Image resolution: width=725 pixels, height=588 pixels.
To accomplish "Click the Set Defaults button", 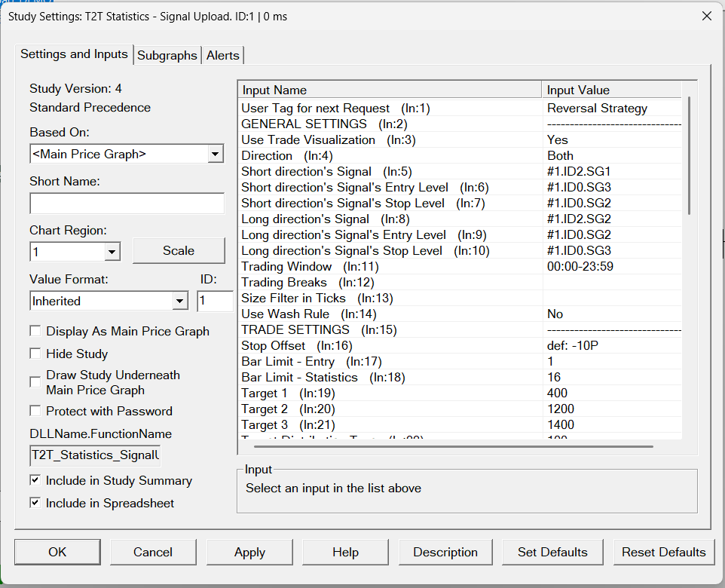I will click(x=552, y=552).
